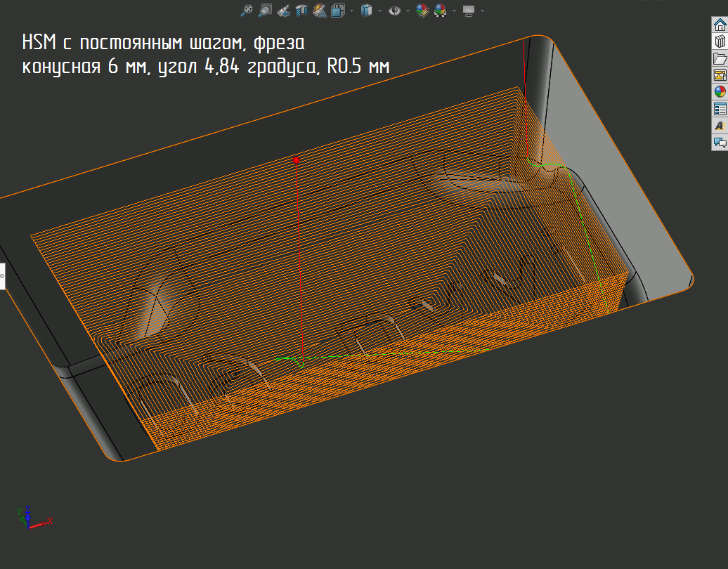Open the Appearances and Scenes tab

(x=720, y=92)
